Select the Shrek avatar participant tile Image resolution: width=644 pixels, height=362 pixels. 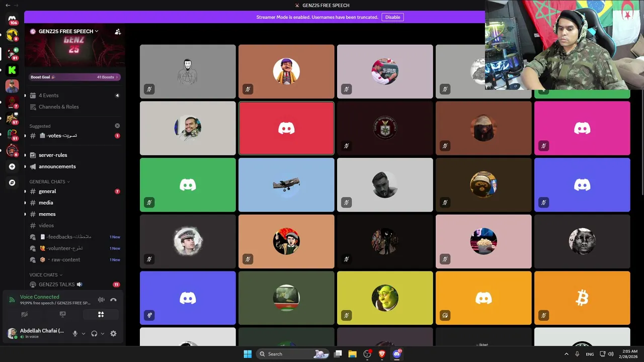[x=385, y=298]
